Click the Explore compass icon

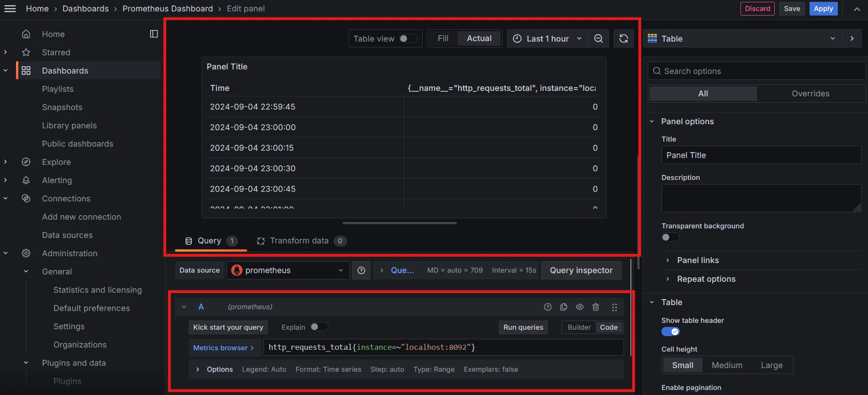click(26, 162)
